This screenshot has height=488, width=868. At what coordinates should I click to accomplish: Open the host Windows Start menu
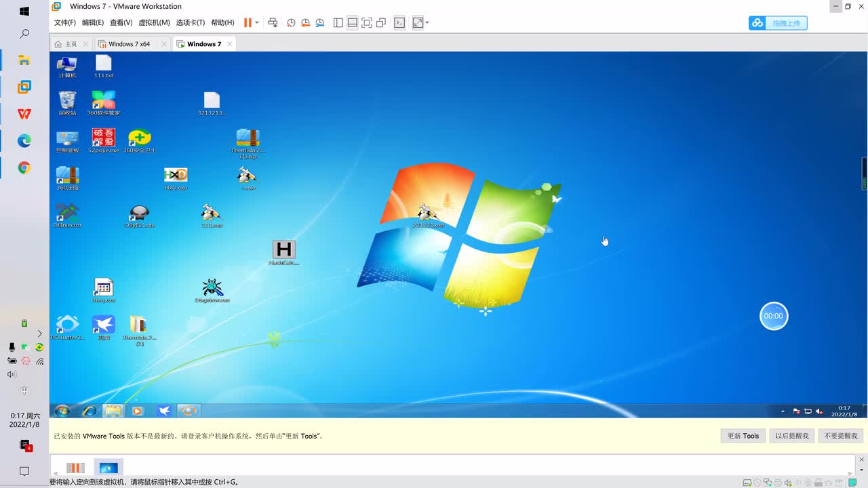(x=24, y=12)
